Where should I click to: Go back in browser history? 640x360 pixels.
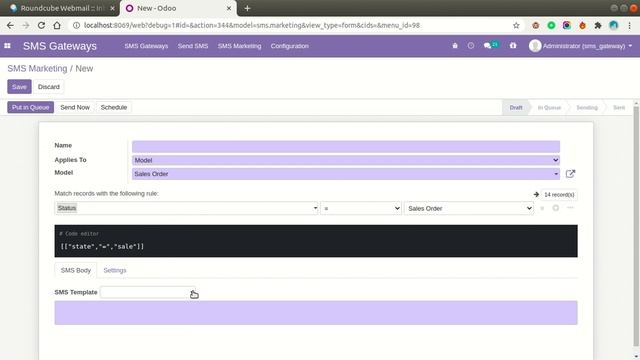(10, 25)
